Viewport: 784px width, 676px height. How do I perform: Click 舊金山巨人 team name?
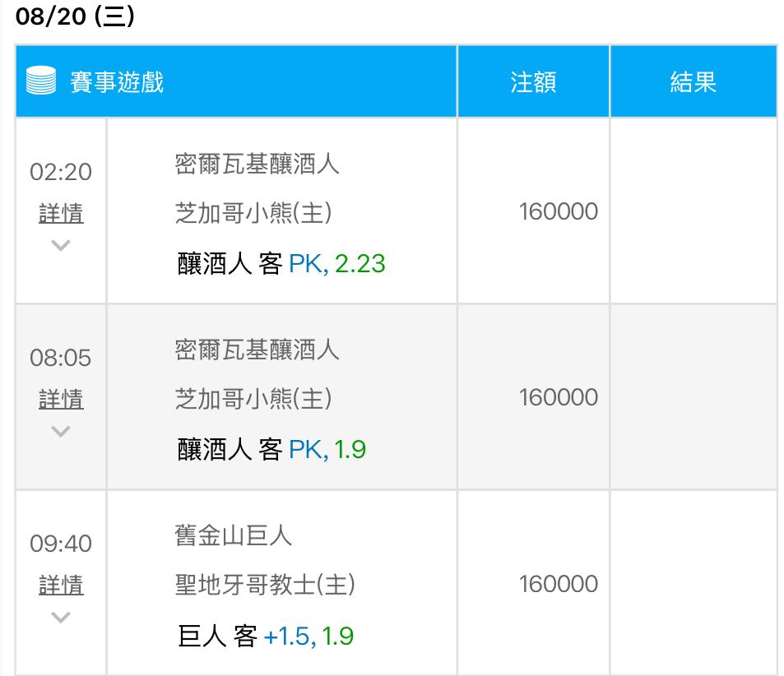[x=234, y=536]
